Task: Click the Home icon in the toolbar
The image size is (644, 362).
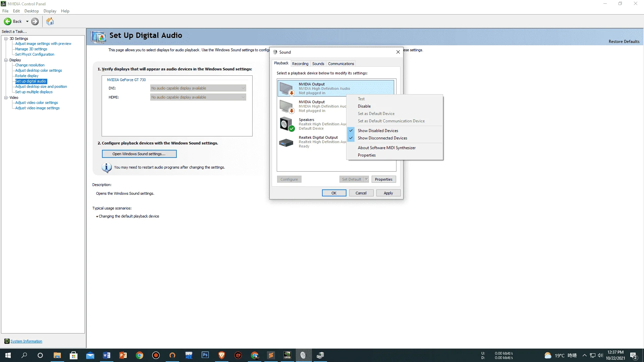Action: point(50,21)
